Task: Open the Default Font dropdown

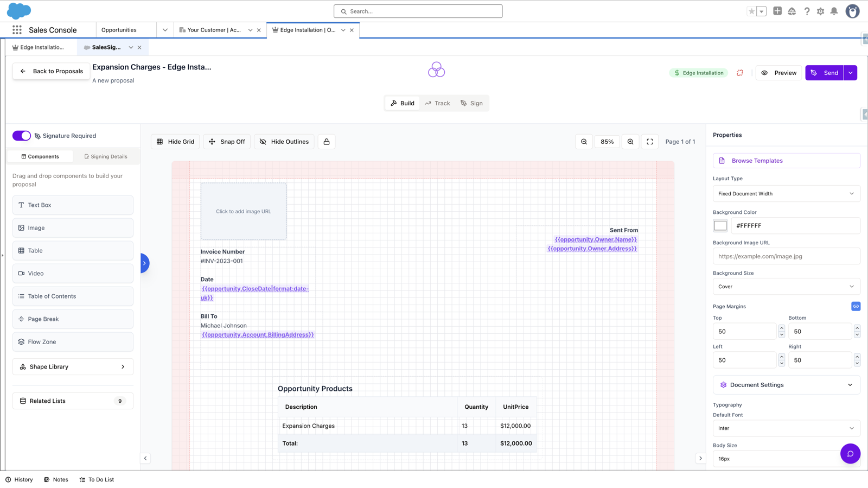Action: coord(786,428)
